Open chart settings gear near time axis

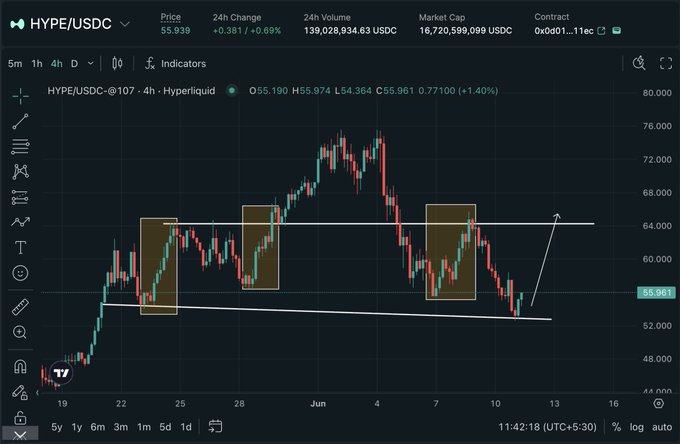[x=658, y=403]
